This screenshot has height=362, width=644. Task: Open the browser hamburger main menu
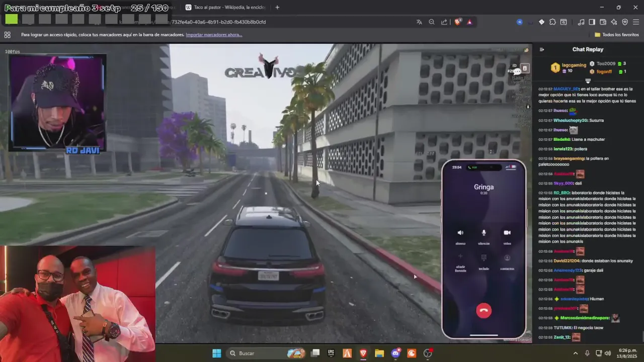point(636,22)
